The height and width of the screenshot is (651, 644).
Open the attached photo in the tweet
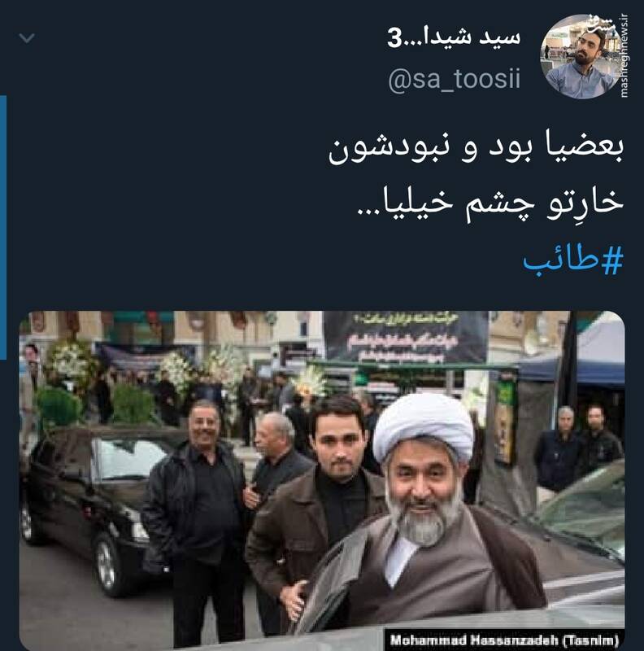(x=322, y=480)
